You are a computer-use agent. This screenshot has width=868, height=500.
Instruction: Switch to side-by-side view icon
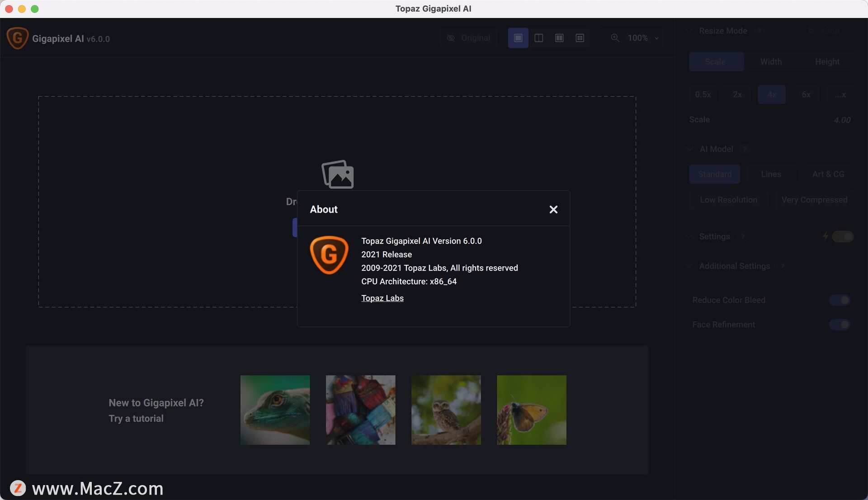[559, 38]
